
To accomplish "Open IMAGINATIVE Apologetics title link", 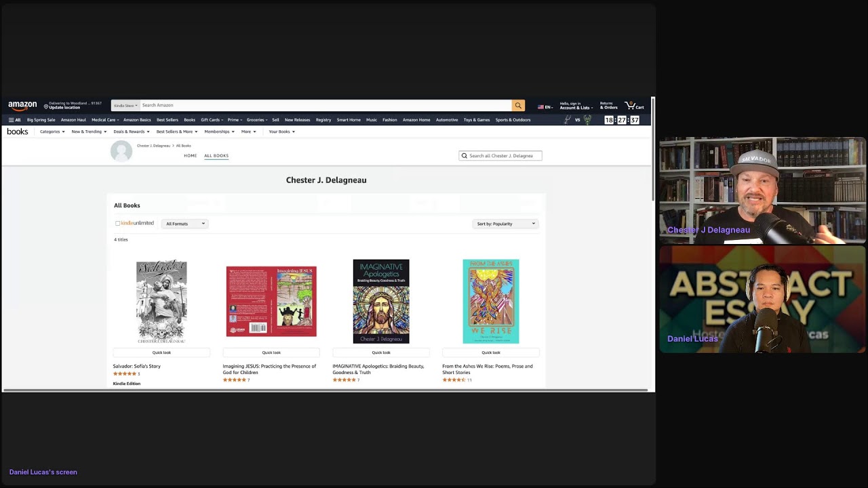I will point(378,369).
